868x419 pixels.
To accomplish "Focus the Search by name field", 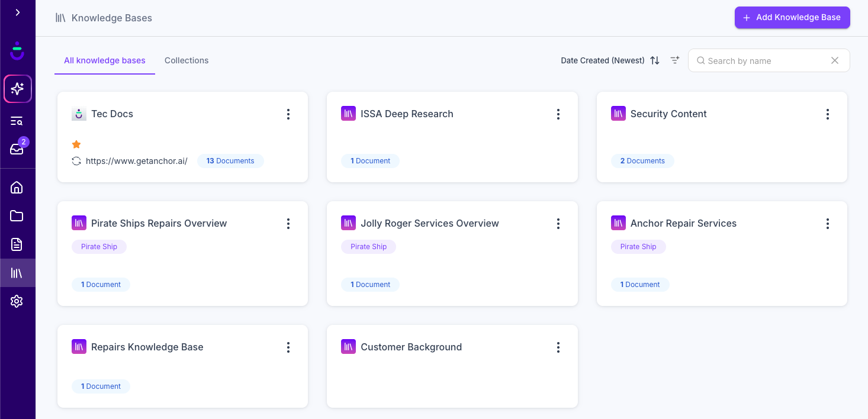I will [x=769, y=60].
